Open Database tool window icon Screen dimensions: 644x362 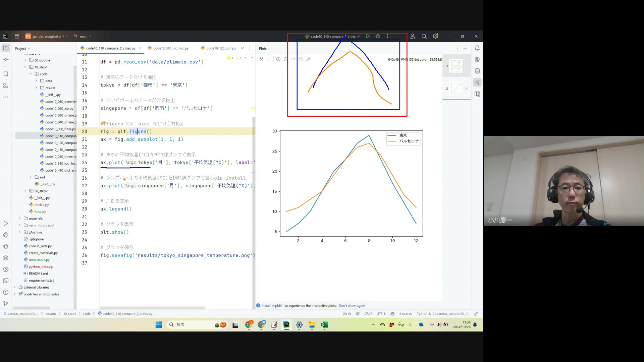[477, 71]
